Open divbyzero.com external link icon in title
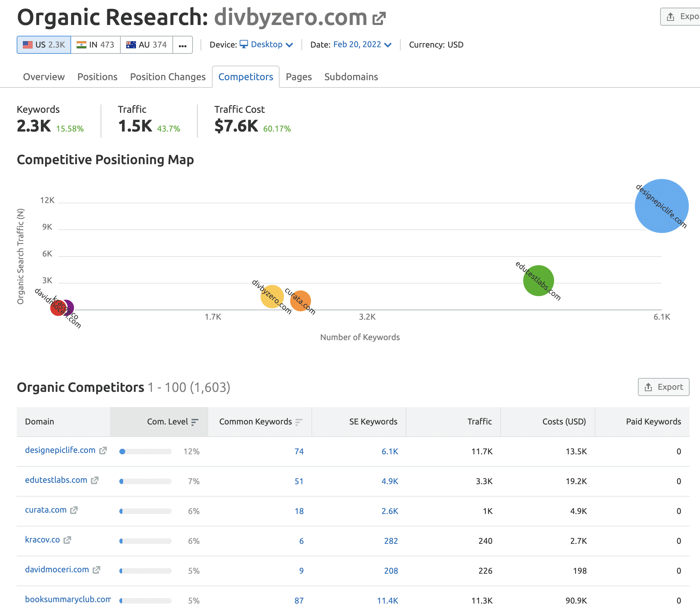Screen dimensions: 700x615 [379, 18]
